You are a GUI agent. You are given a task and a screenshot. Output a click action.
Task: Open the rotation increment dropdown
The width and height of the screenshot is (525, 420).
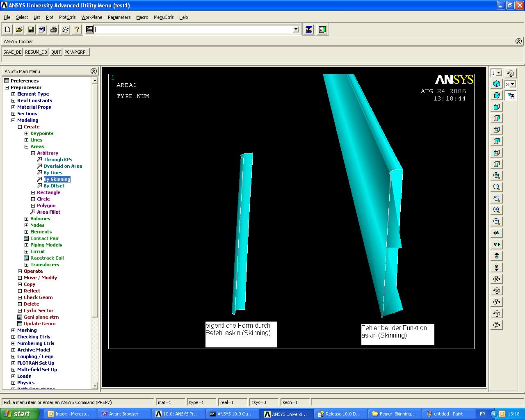point(513,84)
